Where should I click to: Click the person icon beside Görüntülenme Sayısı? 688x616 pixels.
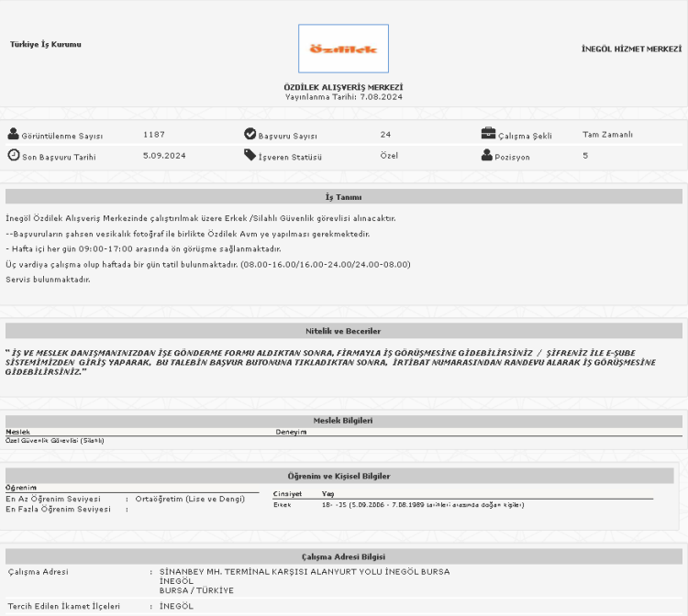pos(13,135)
